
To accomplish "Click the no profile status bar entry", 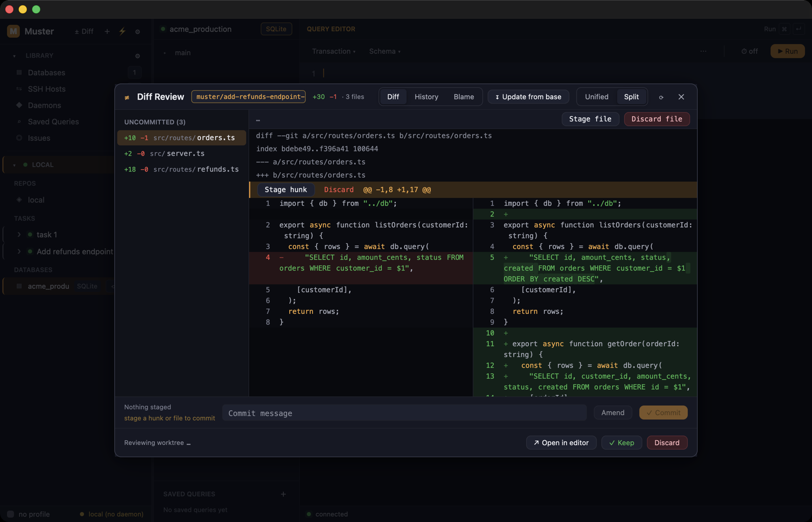I will 29,514.
